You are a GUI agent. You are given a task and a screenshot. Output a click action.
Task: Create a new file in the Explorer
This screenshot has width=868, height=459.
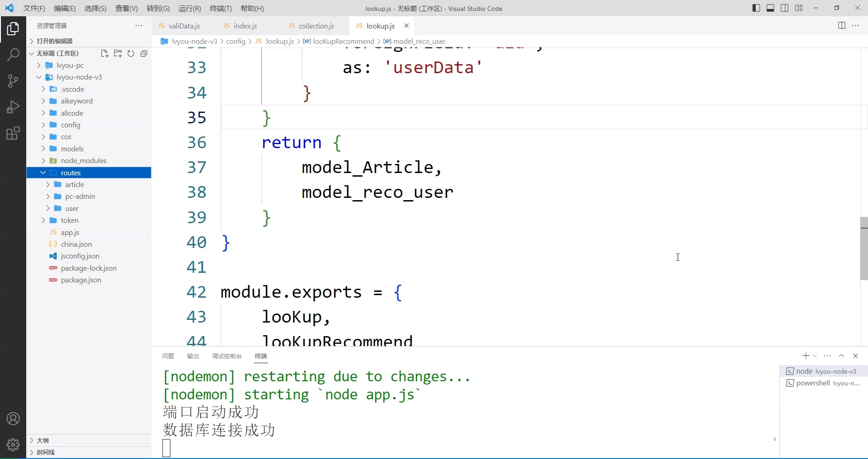pos(104,53)
